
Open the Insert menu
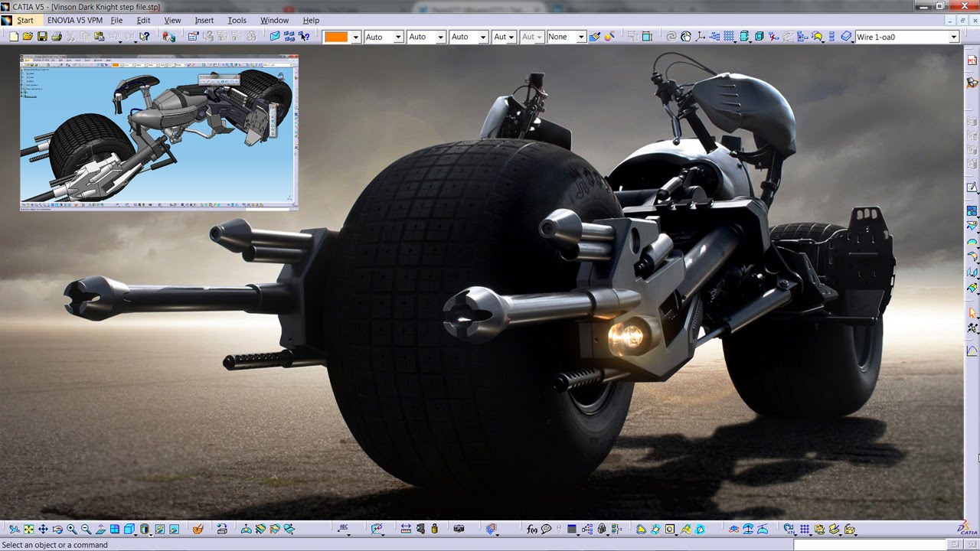pyautogui.click(x=204, y=21)
